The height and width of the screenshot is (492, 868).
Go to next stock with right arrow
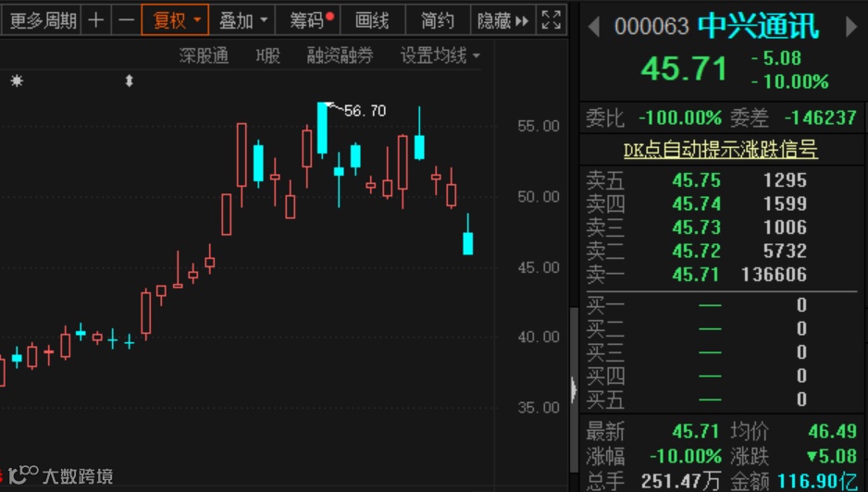851,26
